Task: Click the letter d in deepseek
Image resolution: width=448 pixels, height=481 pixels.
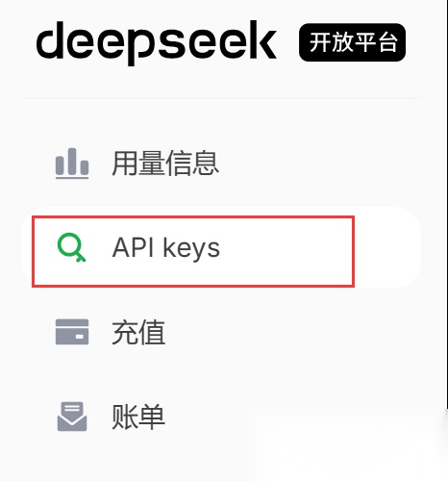Action: 50,39
